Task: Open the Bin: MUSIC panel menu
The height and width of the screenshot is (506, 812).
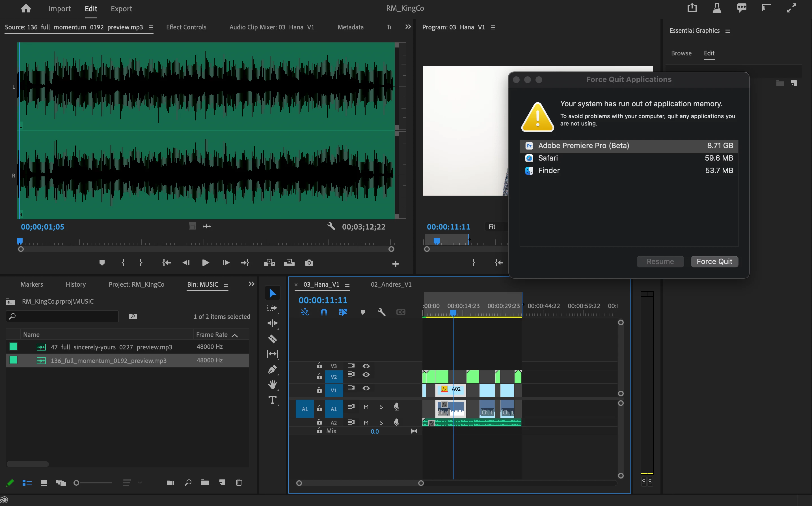Action: click(x=226, y=284)
